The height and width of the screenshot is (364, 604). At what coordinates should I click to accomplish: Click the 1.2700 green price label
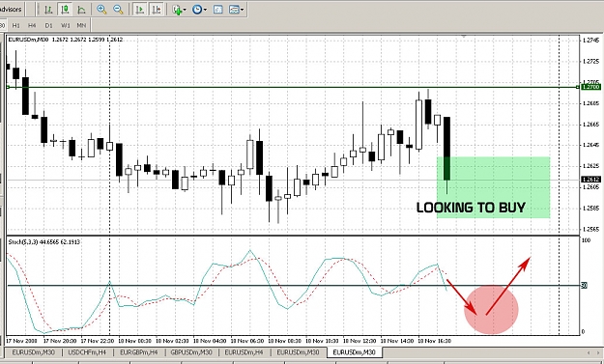tap(590, 87)
